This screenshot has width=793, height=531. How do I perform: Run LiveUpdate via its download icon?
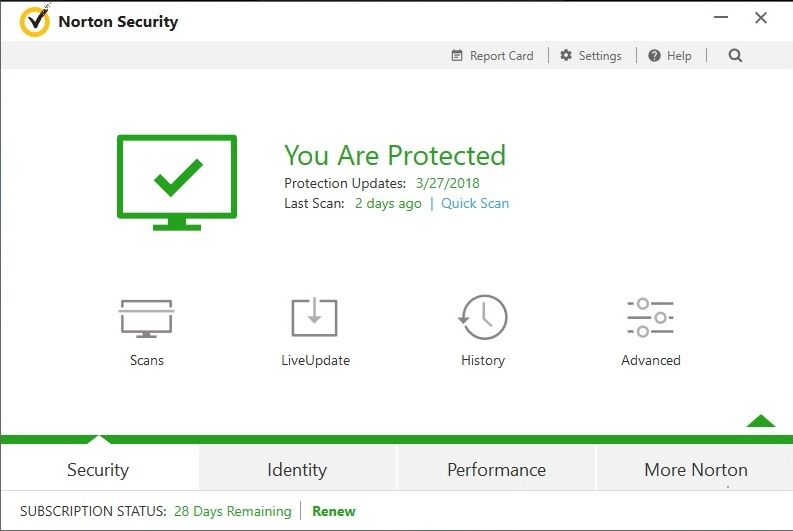[314, 317]
